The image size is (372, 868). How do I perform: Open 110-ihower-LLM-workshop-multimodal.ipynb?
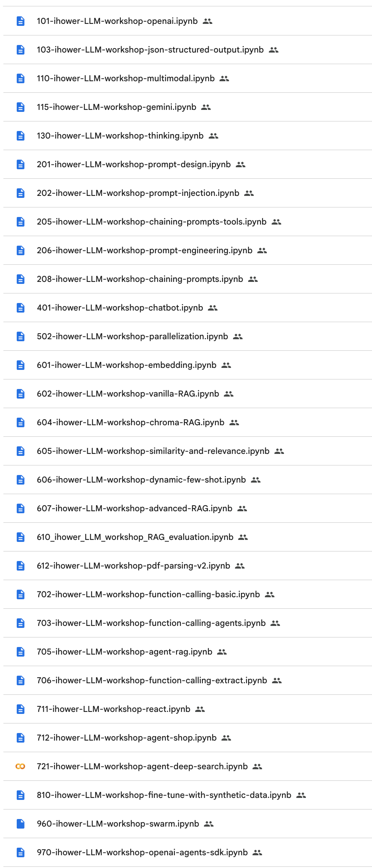pyautogui.click(x=125, y=78)
